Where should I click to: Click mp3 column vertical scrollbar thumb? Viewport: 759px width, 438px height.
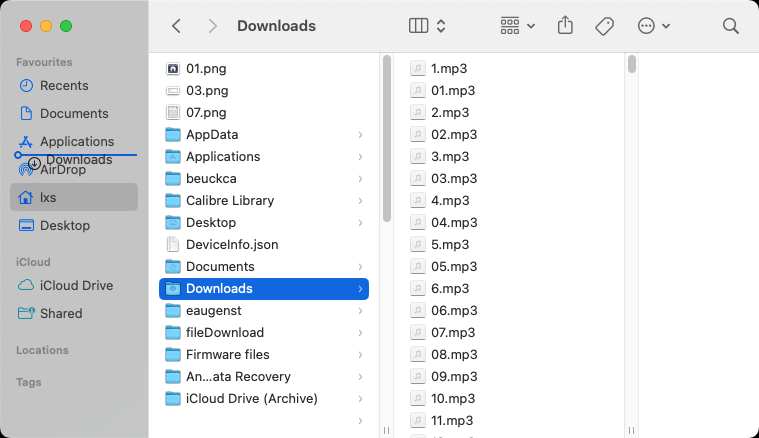(631, 64)
